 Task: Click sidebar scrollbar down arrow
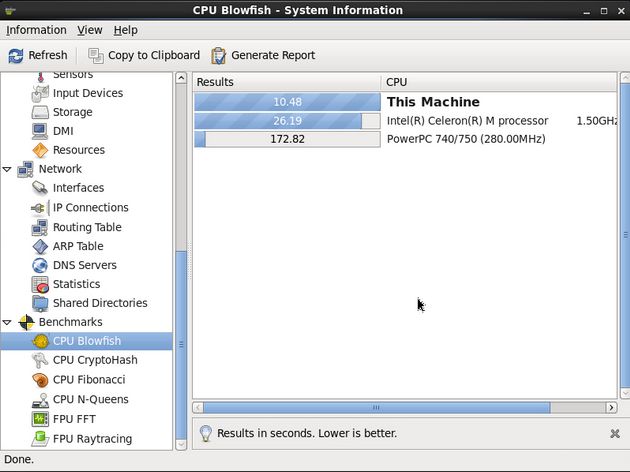[181, 444]
